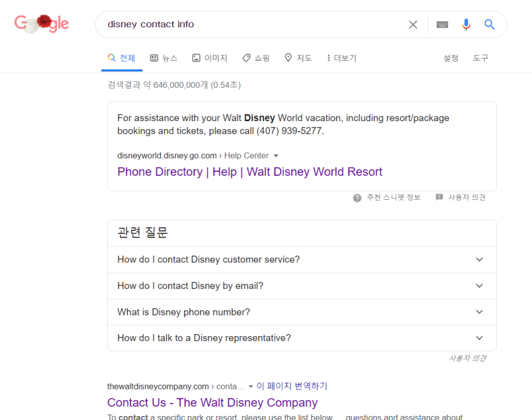Select the 전체 (All) tab
The image size is (532, 420).
pyautogui.click(x=122, y=58)
